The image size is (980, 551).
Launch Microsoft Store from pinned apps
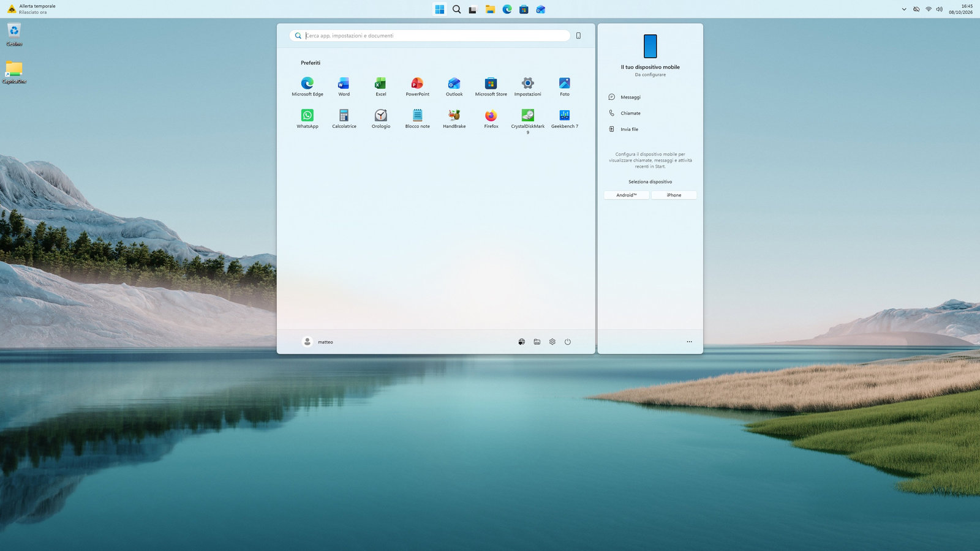tap(491, 86)
